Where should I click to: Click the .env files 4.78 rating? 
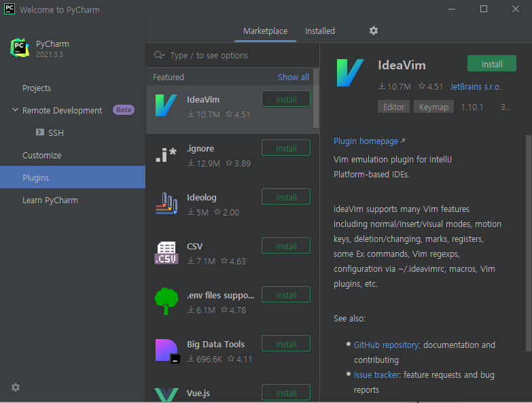tap(234, 310)
